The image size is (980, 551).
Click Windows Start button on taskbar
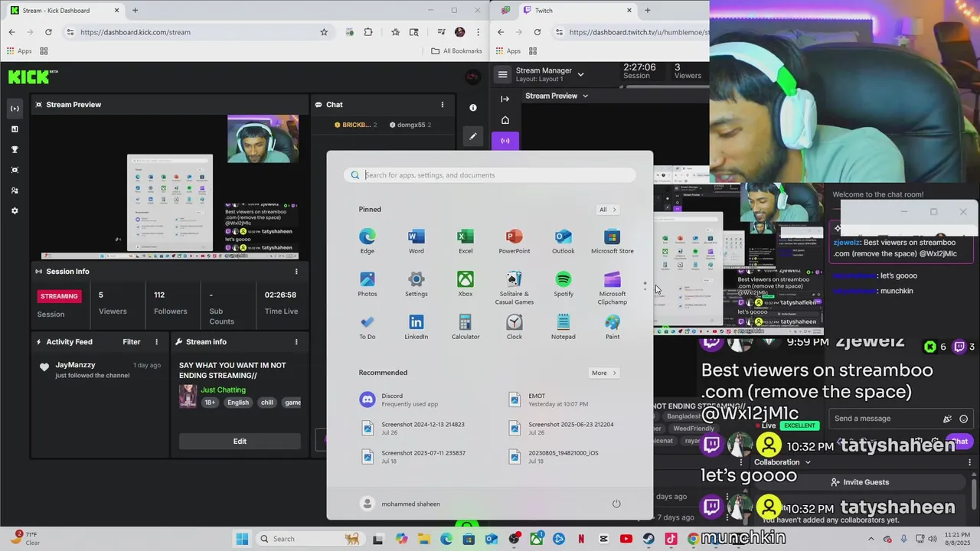click(242, 539)
